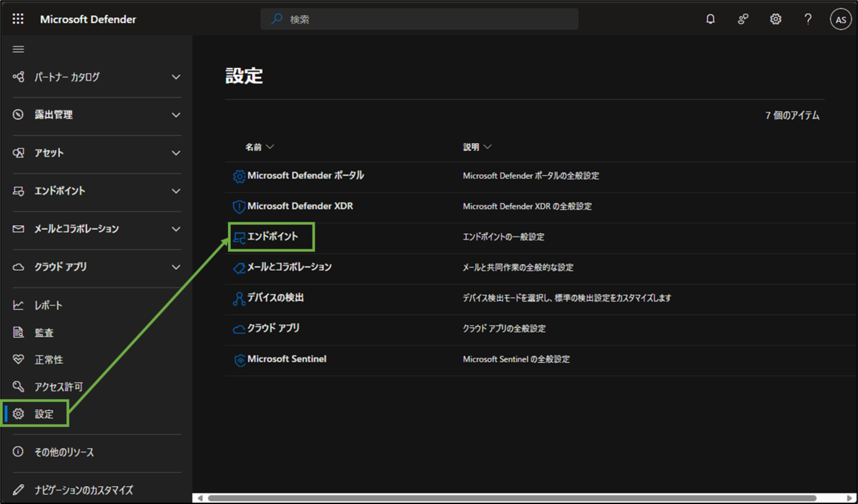The width and height of the screenshot is (858, 504).
Task: Click the パートナー カタログ sidebar icon
Action: coord(19,76)
